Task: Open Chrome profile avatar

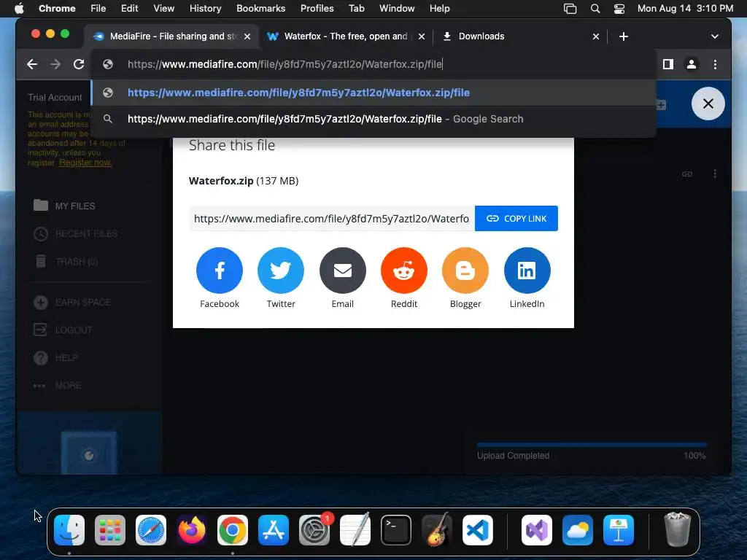Action: click(692, 64)
